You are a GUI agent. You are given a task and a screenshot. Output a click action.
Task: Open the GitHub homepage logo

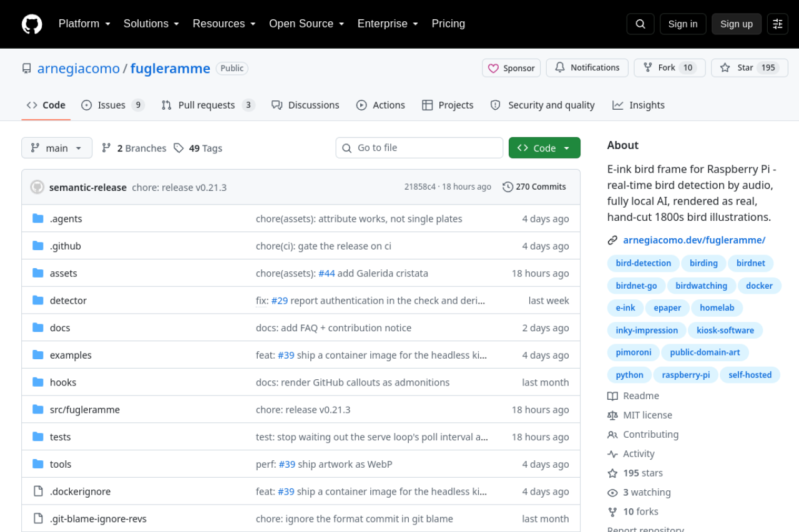32,24
